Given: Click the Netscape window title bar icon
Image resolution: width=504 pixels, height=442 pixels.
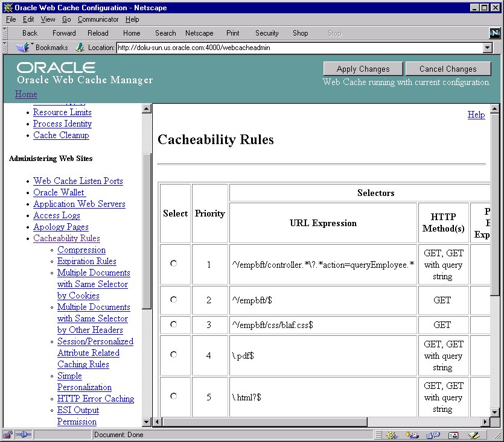Looking at the screenshot, I should coord(8,7).
